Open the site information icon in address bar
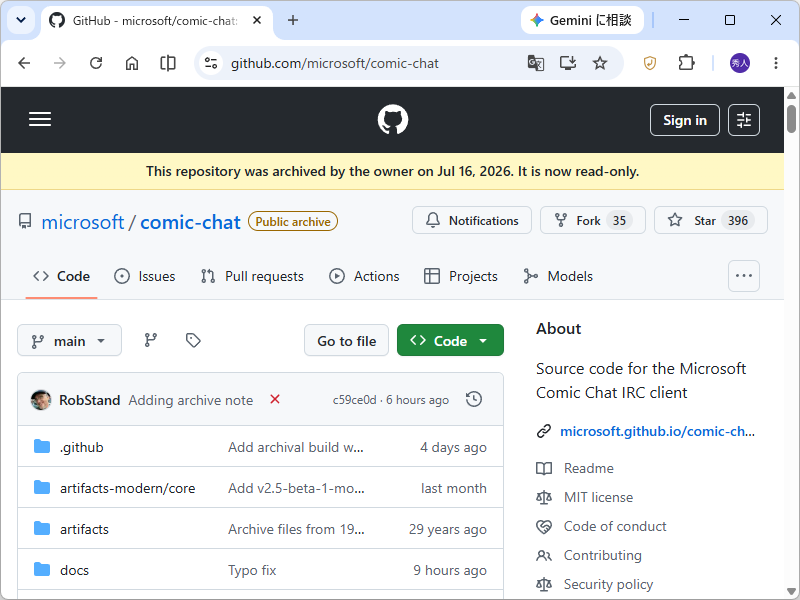800x600 pixels. click(211, 63)
